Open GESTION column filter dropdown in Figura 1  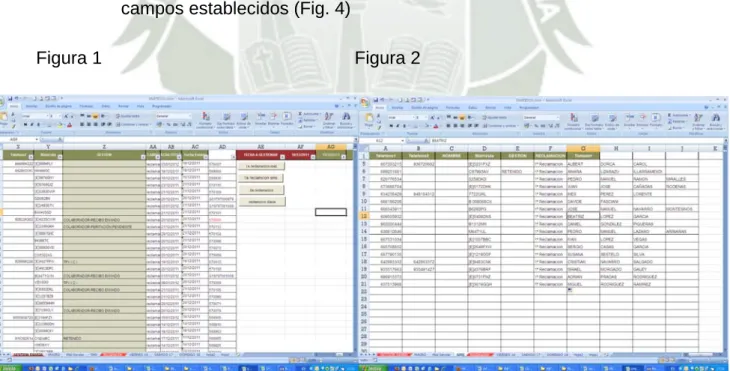point(143,157)
